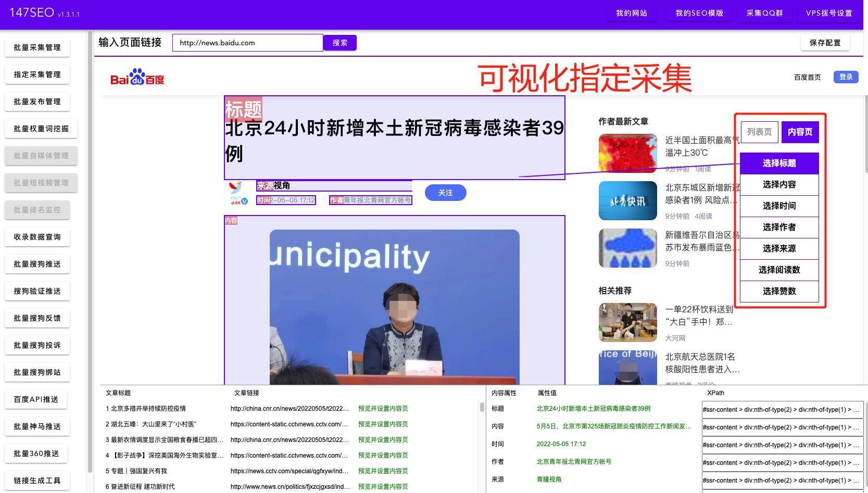Click the weather article thumbnail

click(627, 154)
